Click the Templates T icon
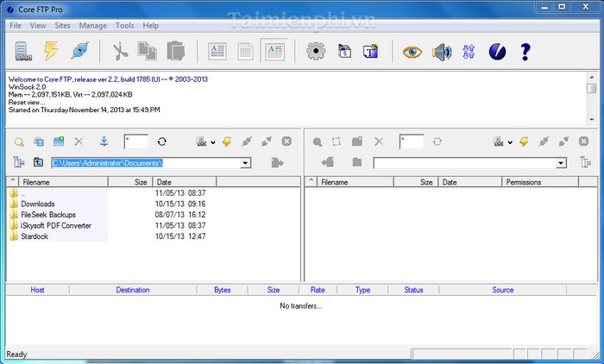The image size is (604, 364). (370, 51)
